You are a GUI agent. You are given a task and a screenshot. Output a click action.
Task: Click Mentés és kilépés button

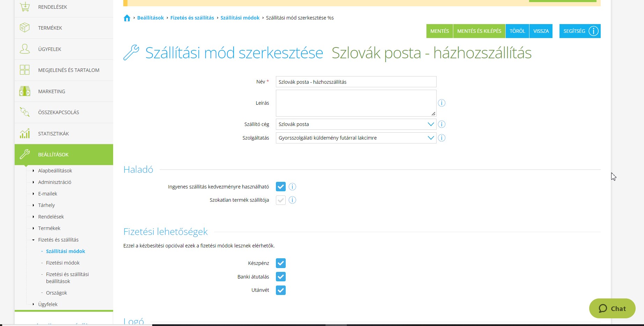pyautogui.click(x=479, y=31)
